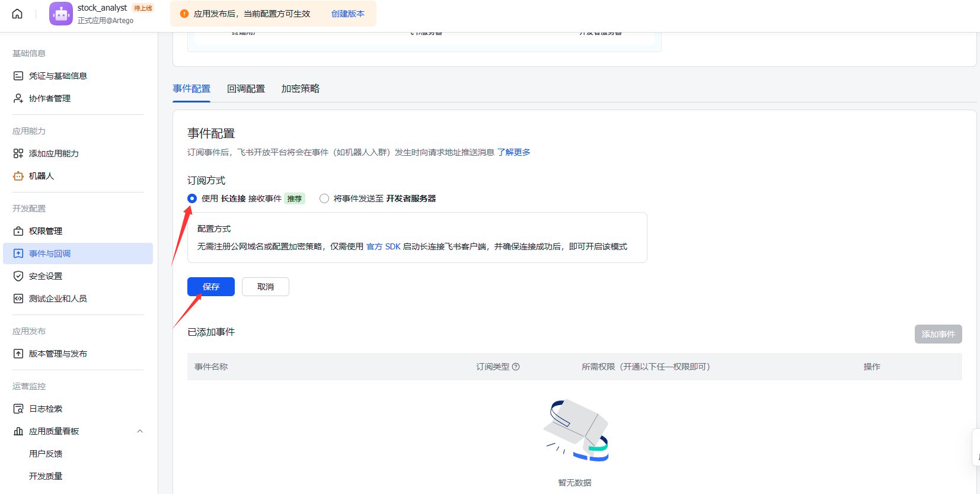Screen dimensions: 980x494
Task: Click the 添加应用能力 grid icon
Action: [x=18, y=153]
